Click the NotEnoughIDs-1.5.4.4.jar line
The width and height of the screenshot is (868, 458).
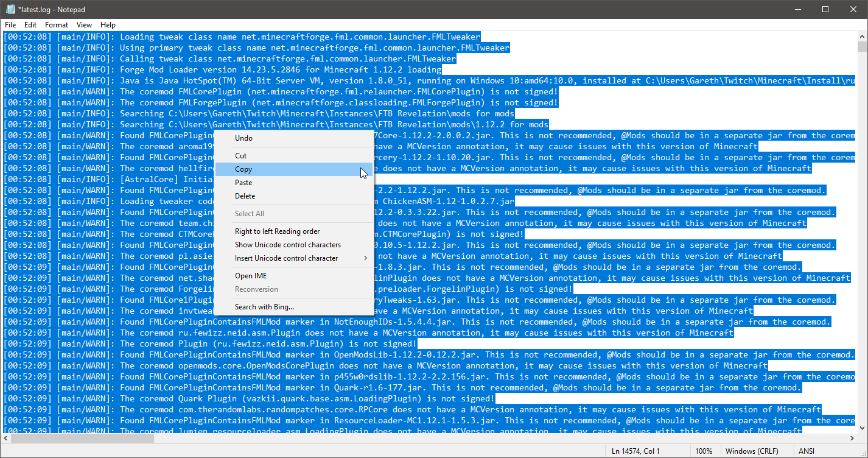click(418, 322)
